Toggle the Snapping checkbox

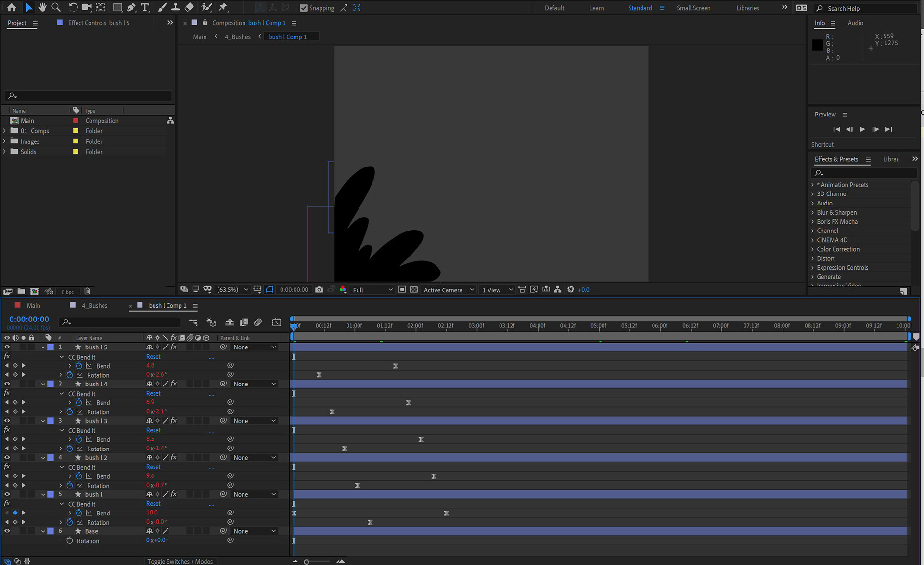point(304,8)
